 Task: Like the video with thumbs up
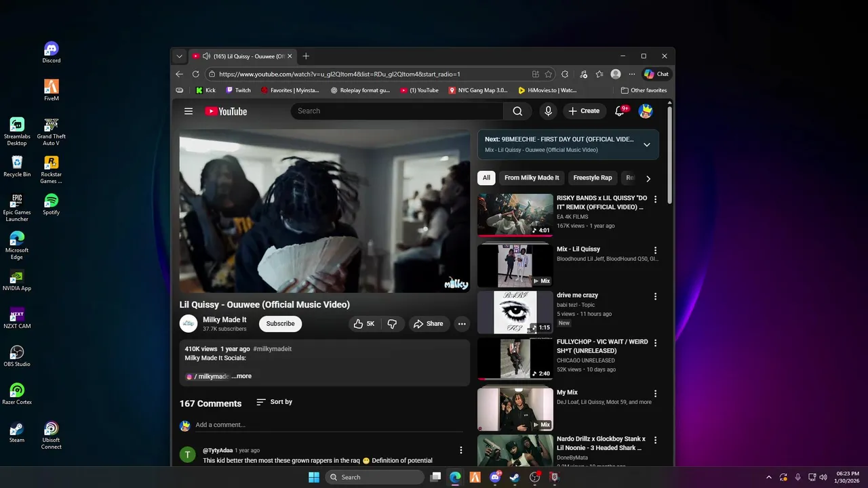[x=365, y=324]
